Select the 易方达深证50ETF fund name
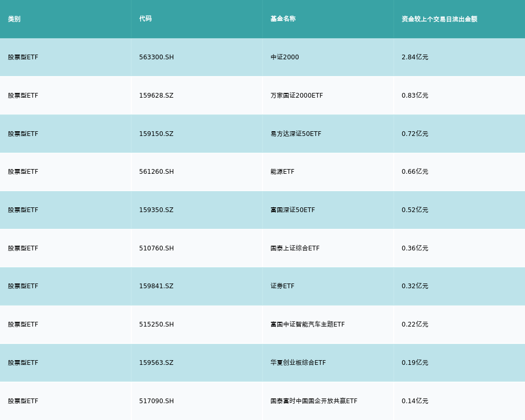 [296, 134]
